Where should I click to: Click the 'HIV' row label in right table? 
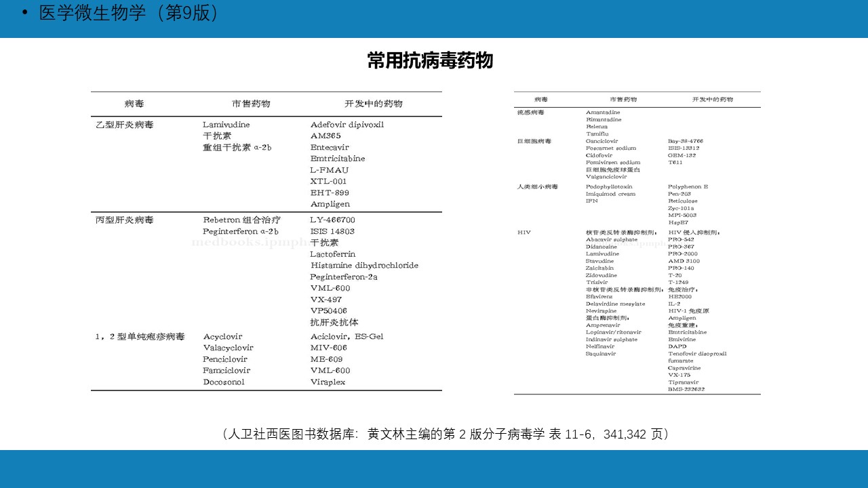point(524,232)
